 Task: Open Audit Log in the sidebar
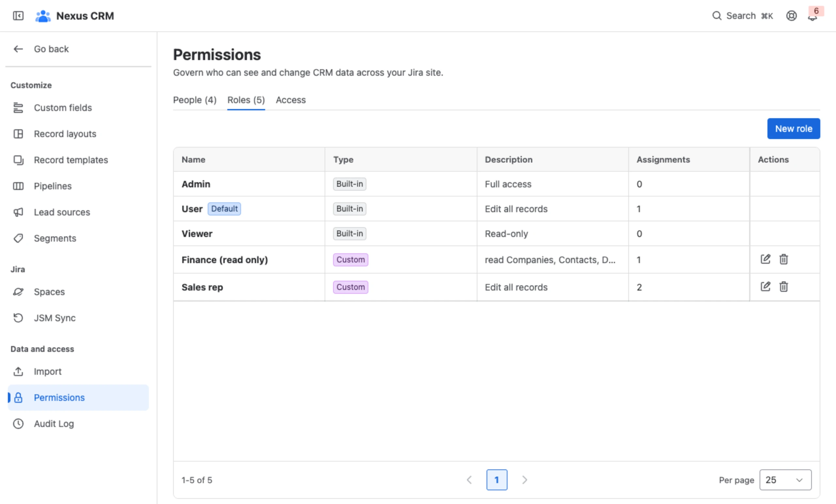tap(78, 424)
